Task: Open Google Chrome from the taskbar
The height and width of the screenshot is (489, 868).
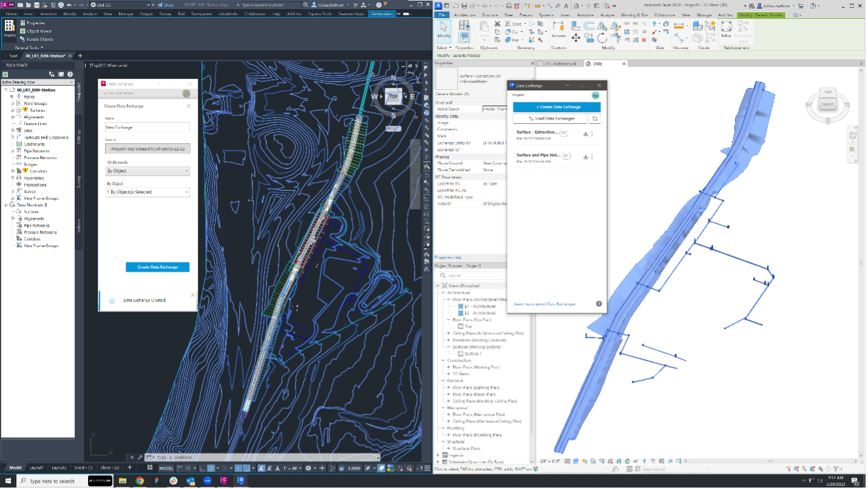Action: coord(140,481)
